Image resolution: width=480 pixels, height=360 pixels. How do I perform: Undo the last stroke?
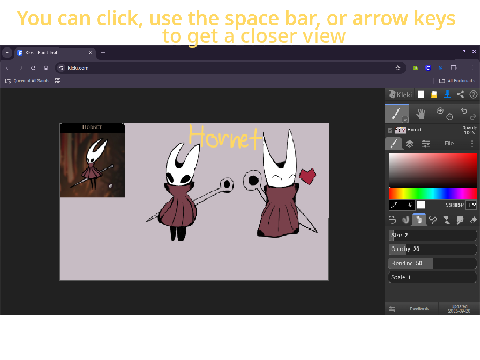(464, 111)
